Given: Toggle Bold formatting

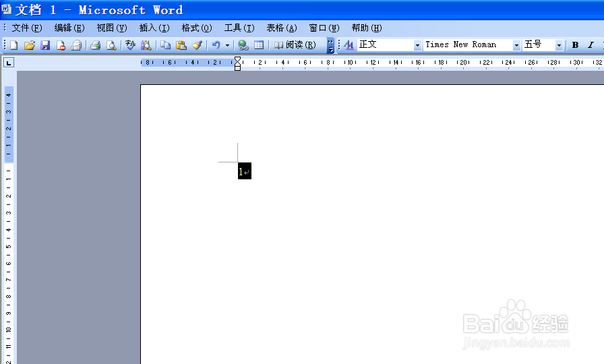Looking at the screenshot, I should click(575, 45).
